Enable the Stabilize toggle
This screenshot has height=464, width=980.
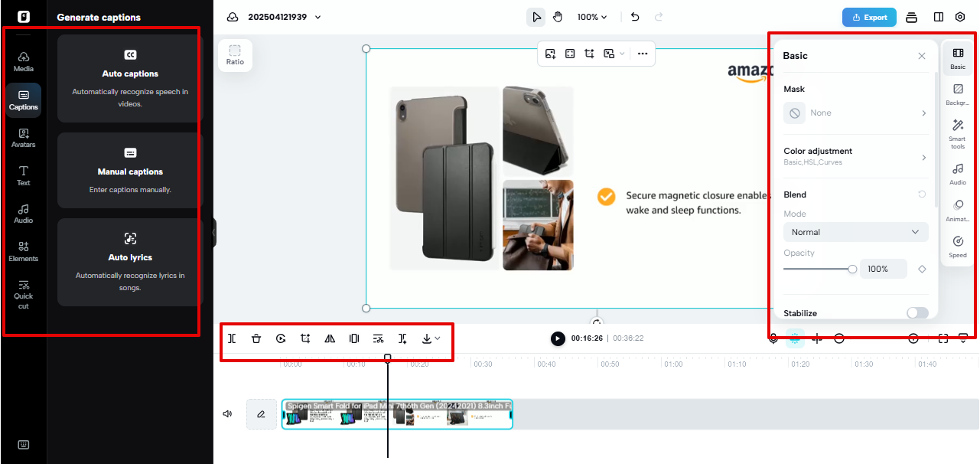coord(917,312)
